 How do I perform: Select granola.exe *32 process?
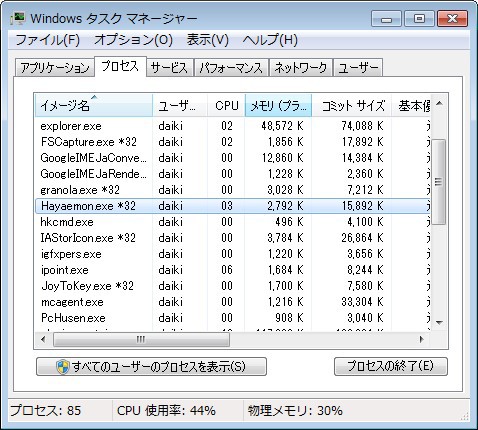(x=233, y=190)
